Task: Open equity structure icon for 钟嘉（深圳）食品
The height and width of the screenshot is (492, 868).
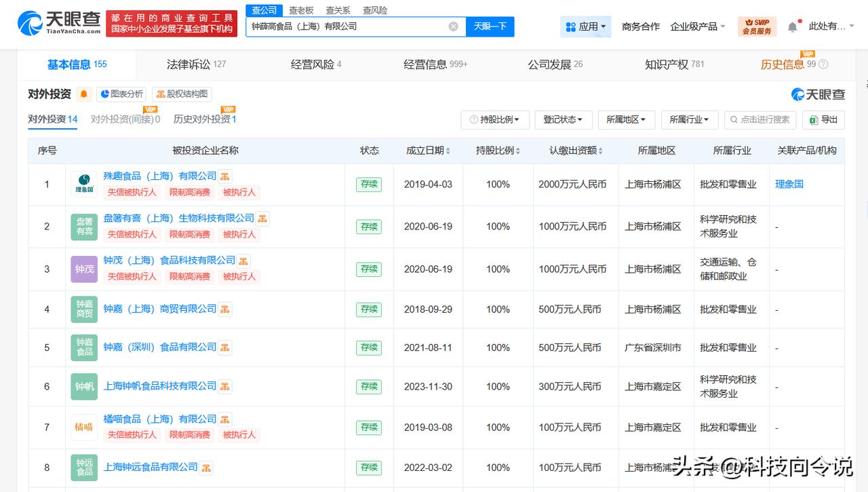Action: (225, 347)
